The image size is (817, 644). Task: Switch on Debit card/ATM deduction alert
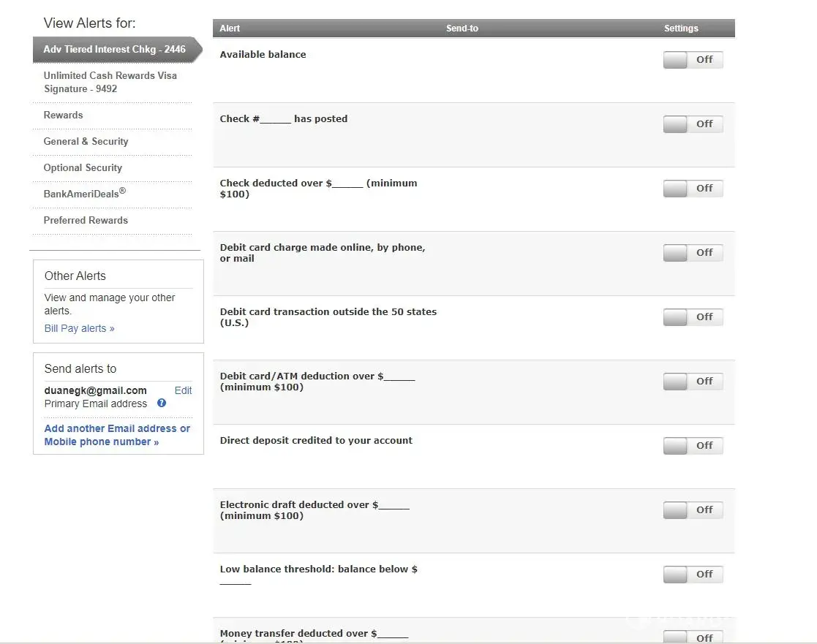693,382
